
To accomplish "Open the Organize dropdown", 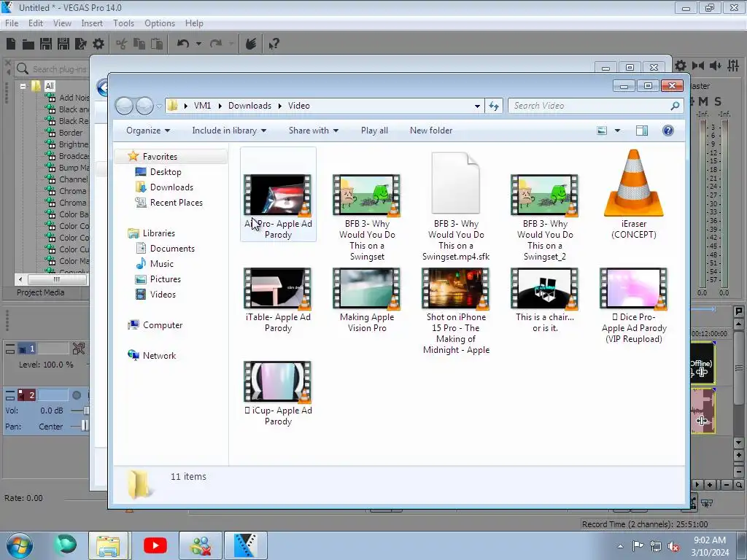I will [147, 131].
